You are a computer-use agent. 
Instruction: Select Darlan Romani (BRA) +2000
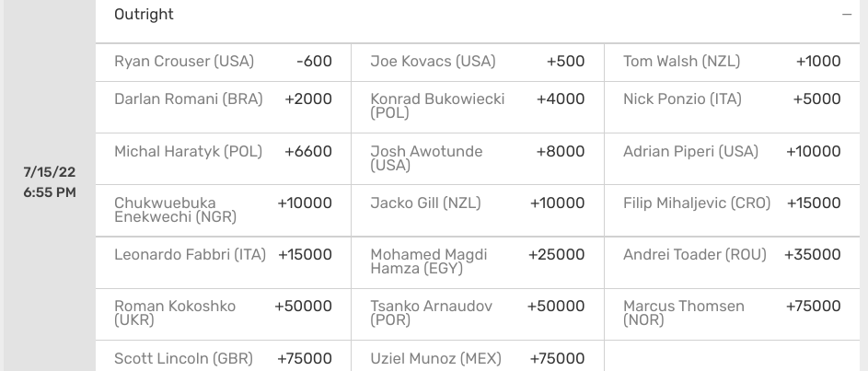coord(223,108)
